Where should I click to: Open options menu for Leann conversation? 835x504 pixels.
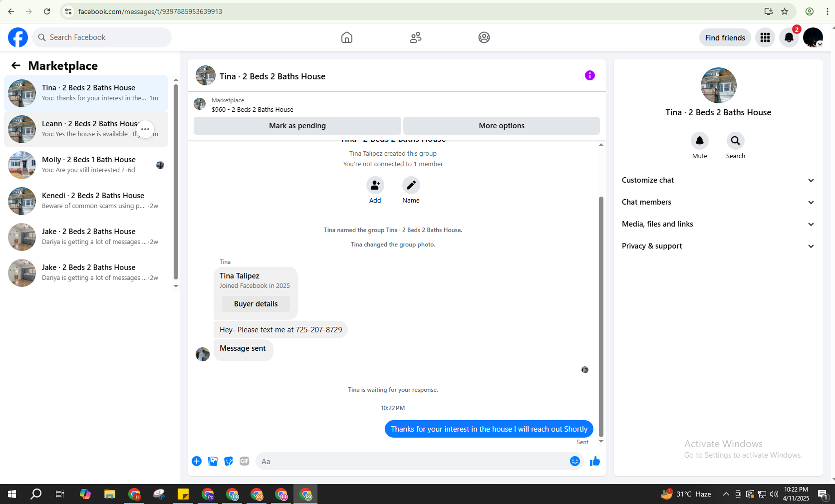click(x=145, y=129)
